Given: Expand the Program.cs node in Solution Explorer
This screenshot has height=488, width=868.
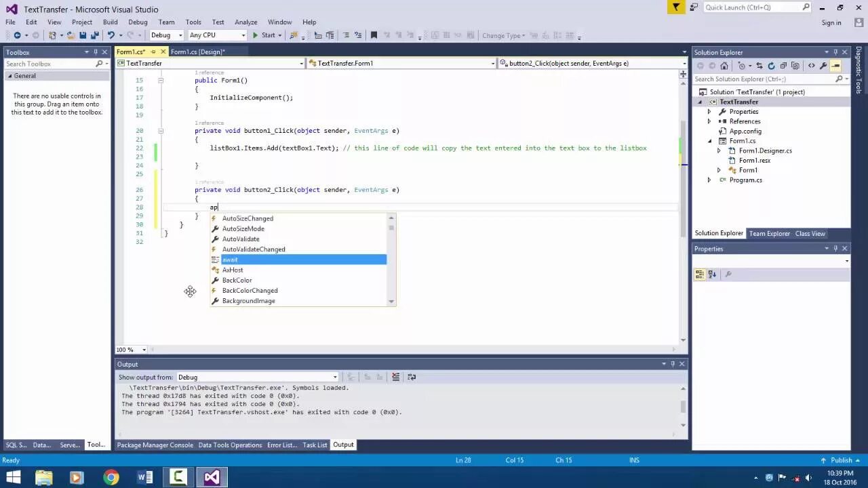Looking at the screenshot, I should point(709,180).
